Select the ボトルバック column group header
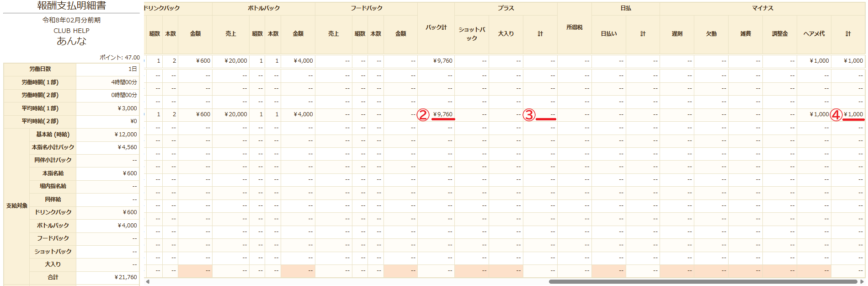868x286 pixels. click(x=264, y=8)
